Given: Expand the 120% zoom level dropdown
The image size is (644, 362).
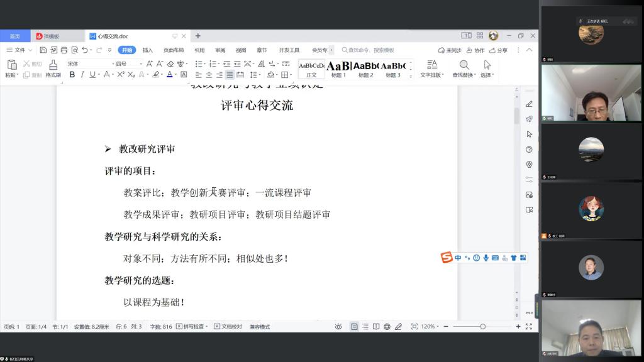Looking at the screenshot, I should 430,327.
